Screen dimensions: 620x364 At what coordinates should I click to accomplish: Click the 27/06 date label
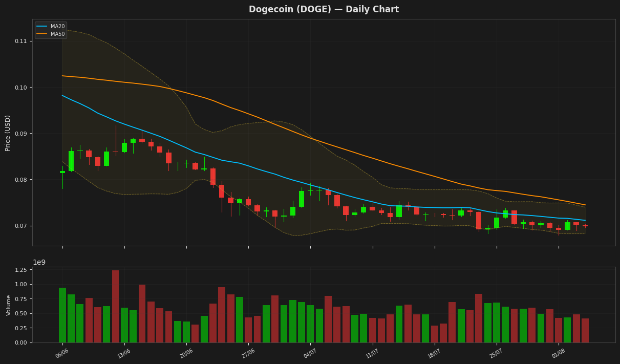(x=248, y=353)
